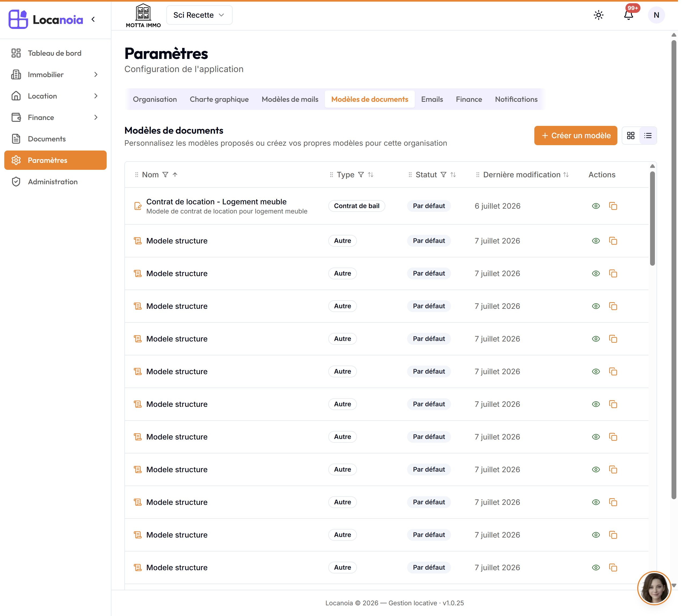The height and width of the screenshot is (616, 686).
Task: Switch to the Modèles de mails tab
Action: (290, 99)
